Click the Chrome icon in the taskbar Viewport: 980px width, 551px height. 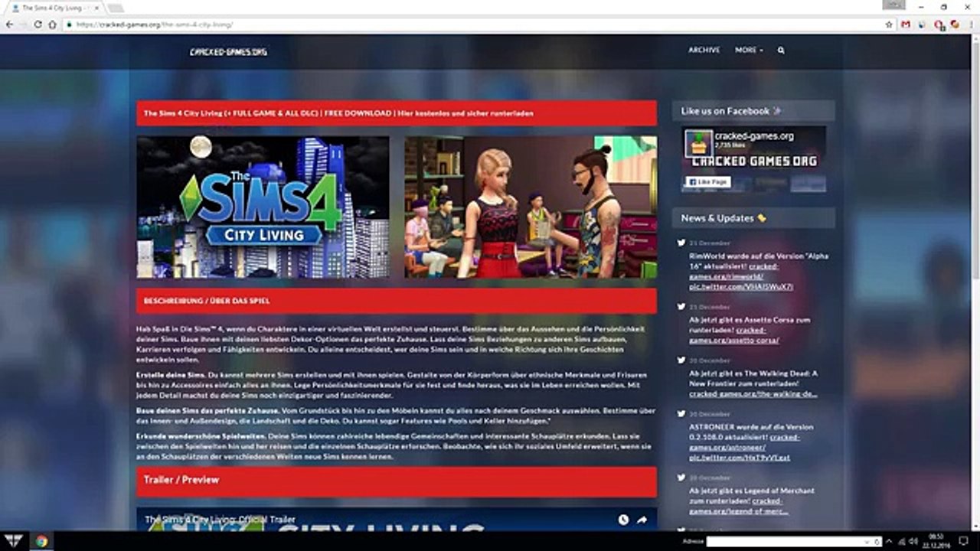(x=41, y=541)
